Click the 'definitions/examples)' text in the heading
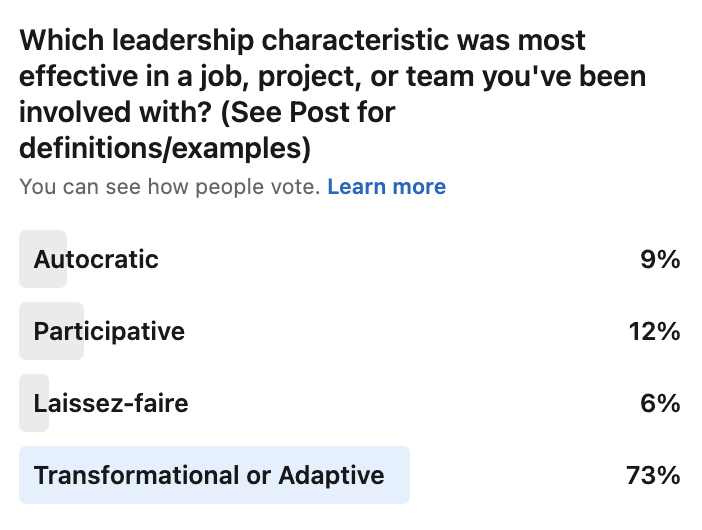The image size is (702, 530). [x=165, y=148]
